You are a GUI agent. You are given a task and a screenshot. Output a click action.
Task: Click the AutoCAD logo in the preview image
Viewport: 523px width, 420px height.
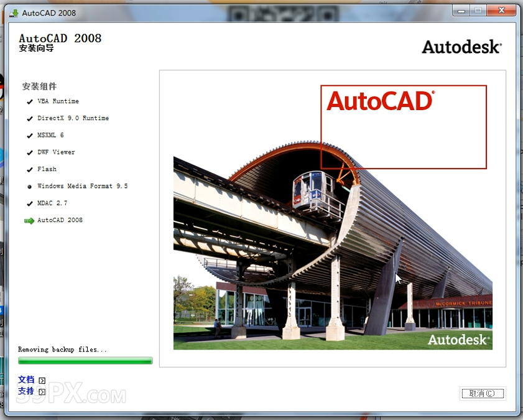click(x=381, y=101)
